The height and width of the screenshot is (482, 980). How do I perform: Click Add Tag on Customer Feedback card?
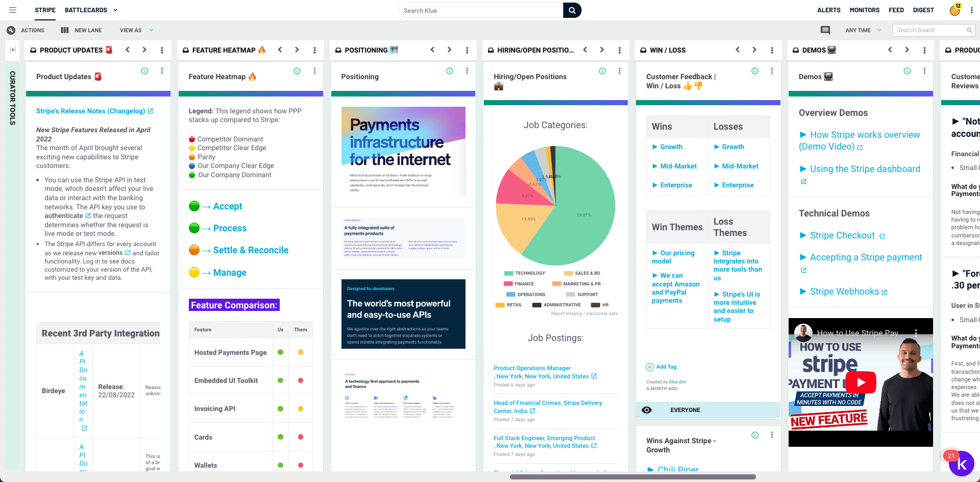pos(661,367)
